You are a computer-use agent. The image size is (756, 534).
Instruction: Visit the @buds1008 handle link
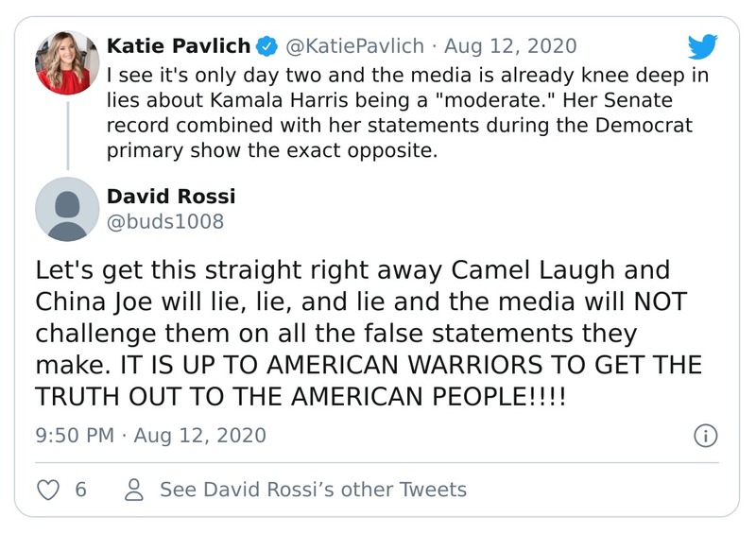click(x=165, y=222)
